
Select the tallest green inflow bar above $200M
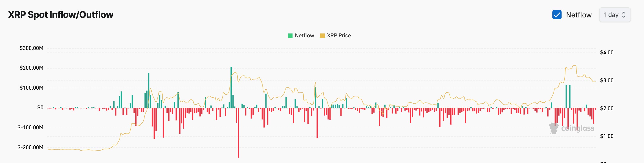(231, 87)
